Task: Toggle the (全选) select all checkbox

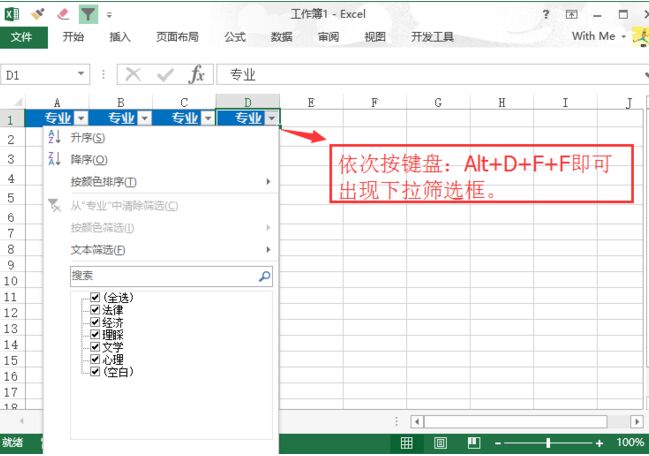Action: [95, 297]
